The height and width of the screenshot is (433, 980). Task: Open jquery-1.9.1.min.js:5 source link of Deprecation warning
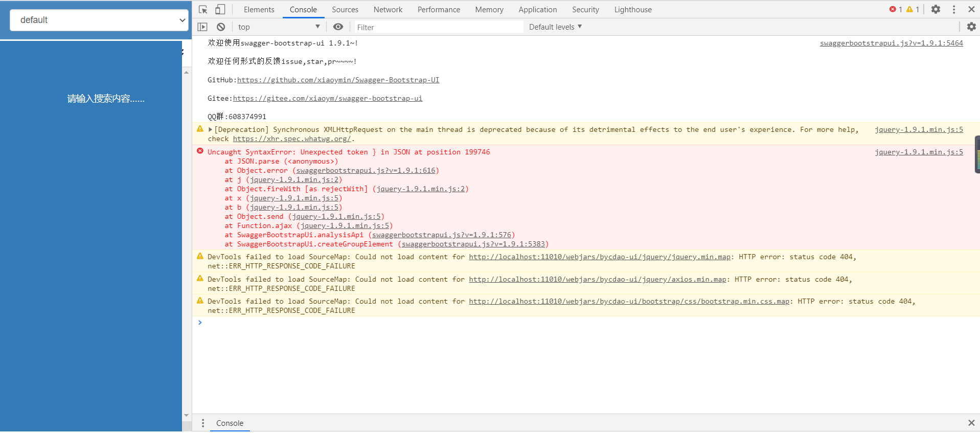tap(919, 129)
